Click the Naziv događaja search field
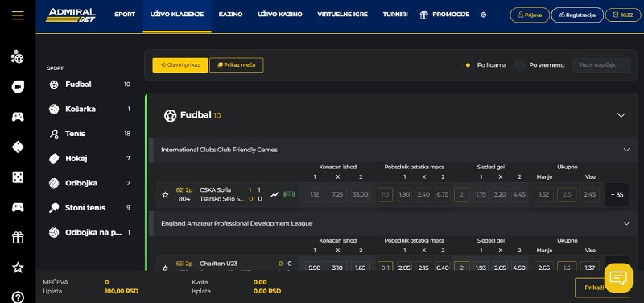The height and width of the screenshot is (303, 644). tap(601, 65)
